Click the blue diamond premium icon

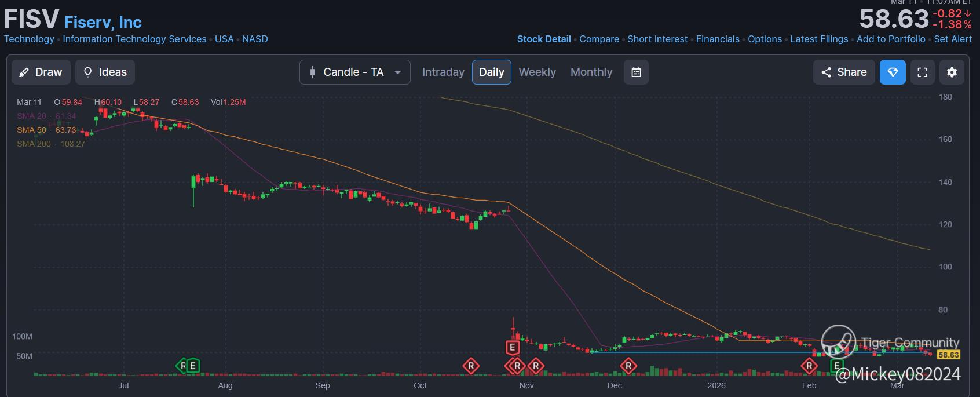pyautogui.click(x=893, y=72)
